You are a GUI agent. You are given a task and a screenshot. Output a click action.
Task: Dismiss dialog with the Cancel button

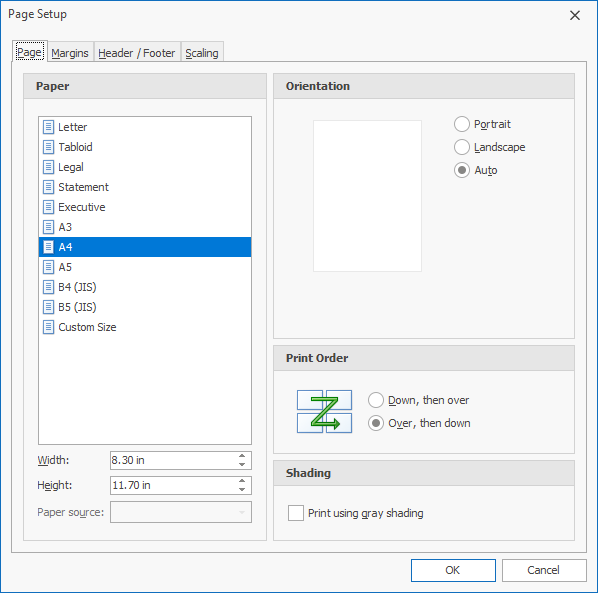[544, 570]
